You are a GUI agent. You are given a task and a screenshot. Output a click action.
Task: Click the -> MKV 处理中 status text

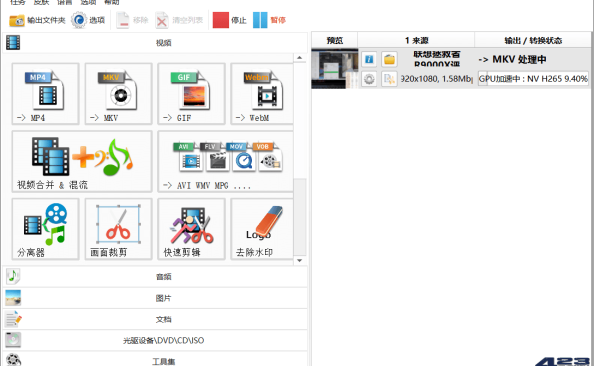pos(512,59)
